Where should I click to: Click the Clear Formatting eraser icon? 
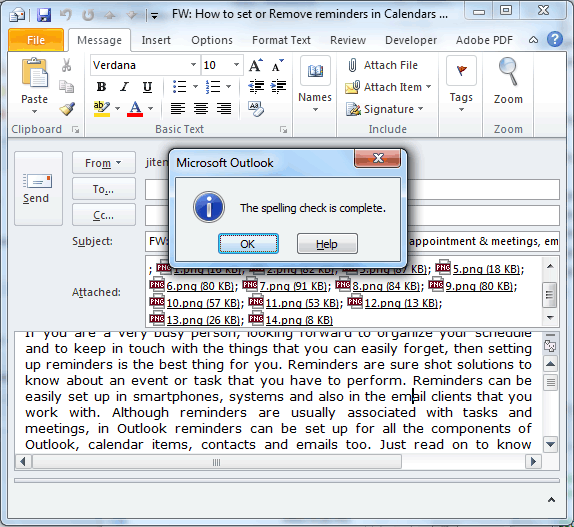coord(256,109)
